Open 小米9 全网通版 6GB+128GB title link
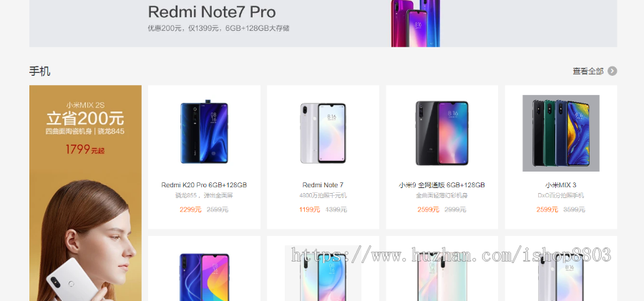Viewport: 644px width, 301px height. [x=441, y=185]
